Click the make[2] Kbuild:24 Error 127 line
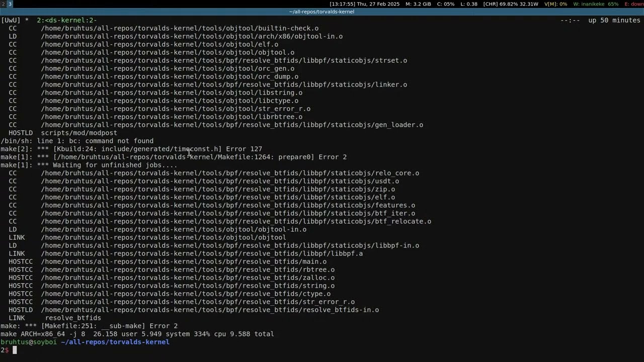This screenshot has width=644, height=362. coord(131,149)
